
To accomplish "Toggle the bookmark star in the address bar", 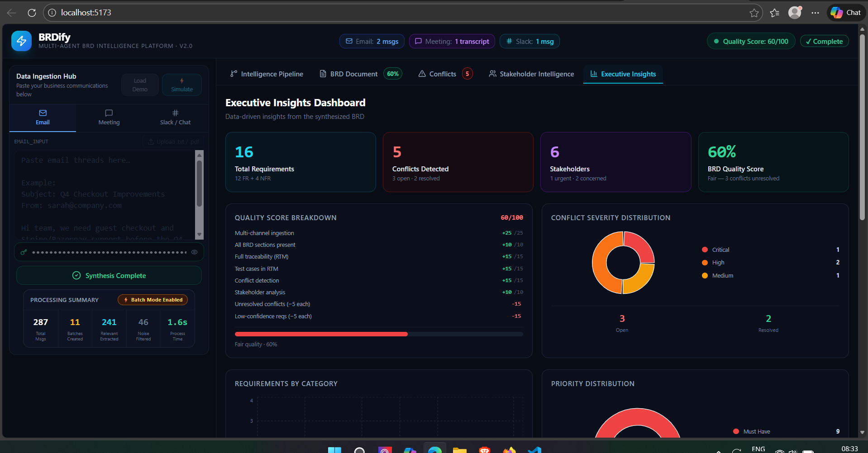I will coord(754,13).
